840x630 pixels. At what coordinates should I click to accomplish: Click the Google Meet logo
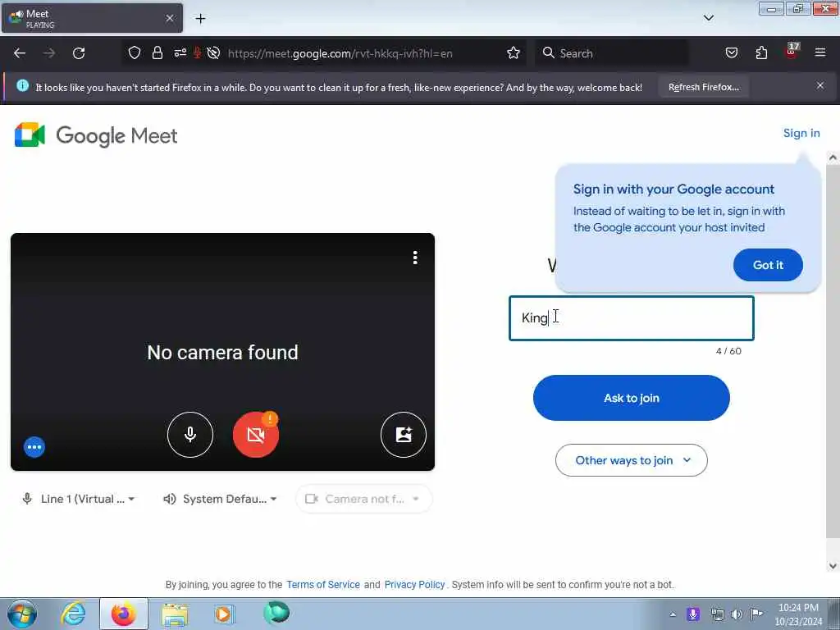(96, 135)
